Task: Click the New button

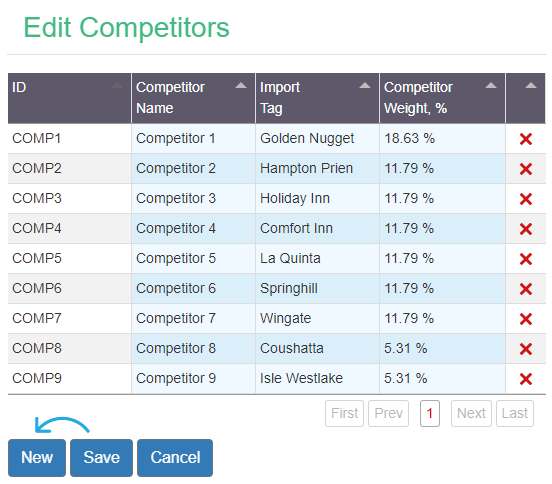Action: 37,458
